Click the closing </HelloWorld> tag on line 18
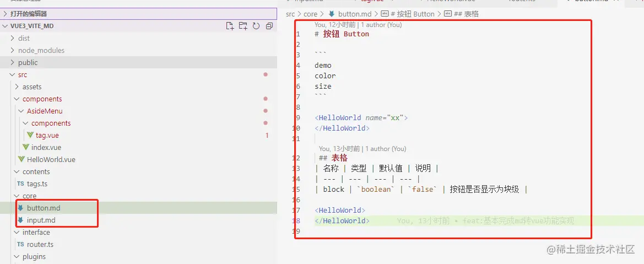644x264 pixels. pyautogui.click(x=342, y=221)
